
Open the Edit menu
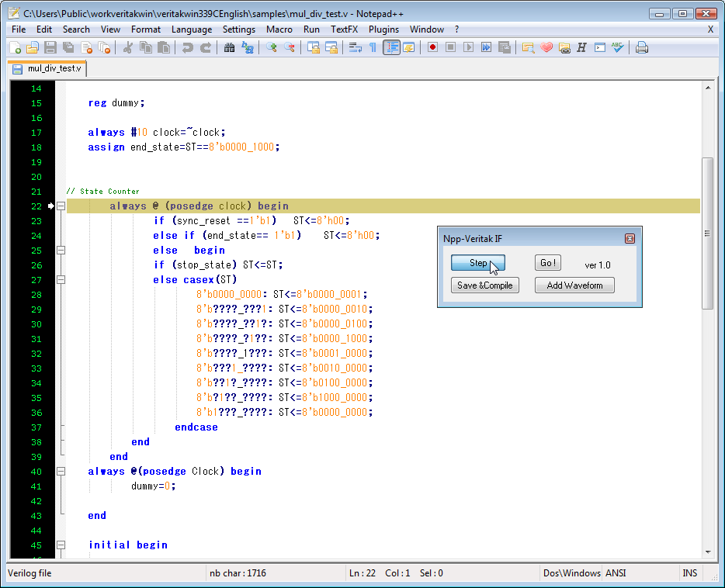pos(44,29)
